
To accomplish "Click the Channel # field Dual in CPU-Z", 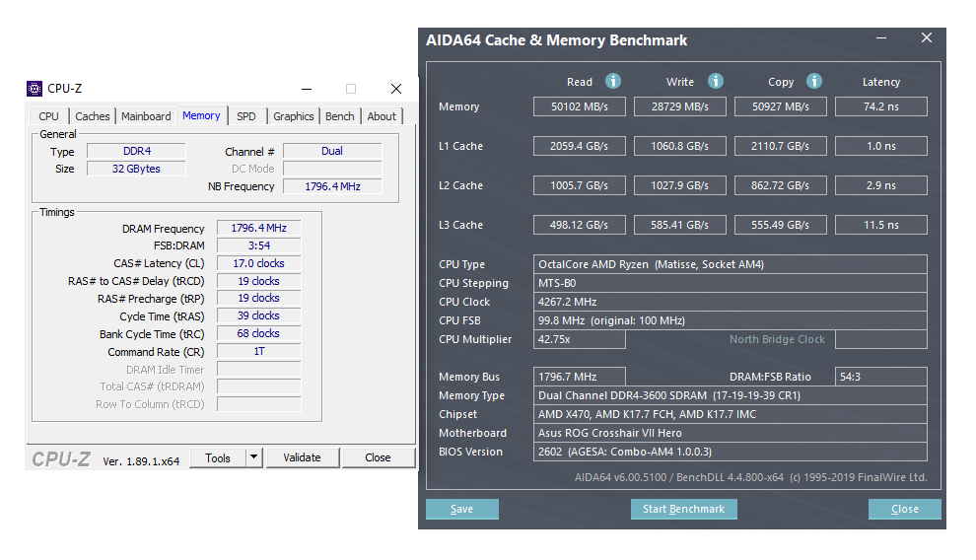I will click(332, 151).
